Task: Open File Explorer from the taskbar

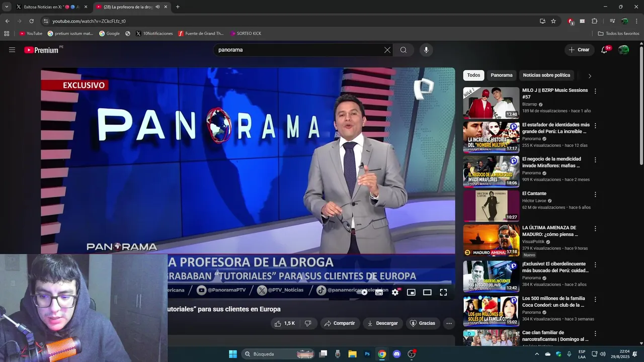Action: pyautogui.click(x=353, y=354)
